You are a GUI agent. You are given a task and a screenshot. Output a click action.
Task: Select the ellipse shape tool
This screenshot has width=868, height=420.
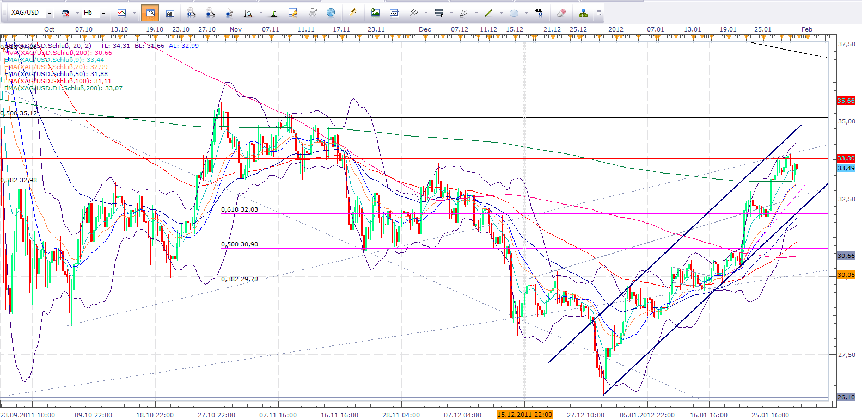coord(514,13)
